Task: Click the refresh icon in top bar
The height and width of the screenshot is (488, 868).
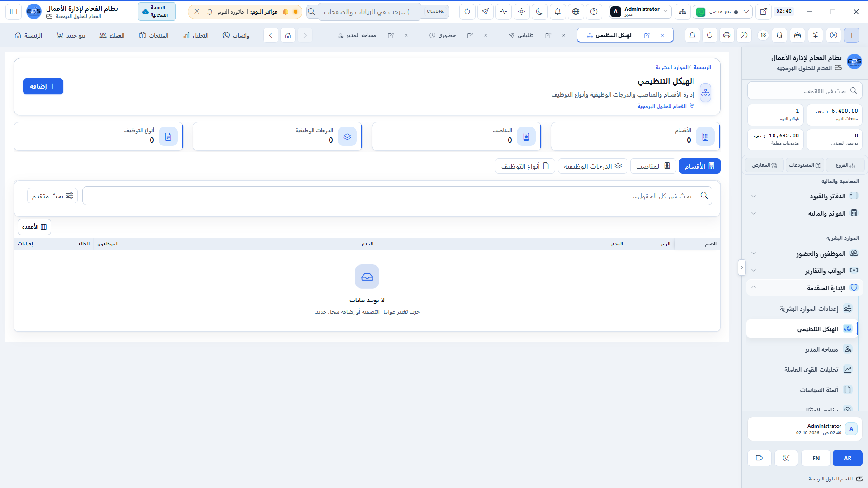Action: click(x=467, y=12)
